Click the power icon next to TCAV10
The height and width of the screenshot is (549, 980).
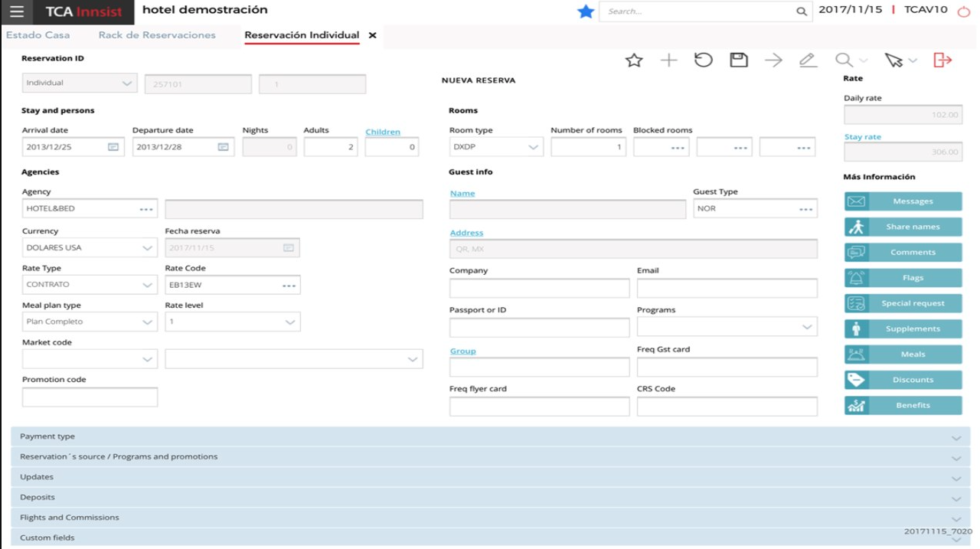click(x=964, y=11)
